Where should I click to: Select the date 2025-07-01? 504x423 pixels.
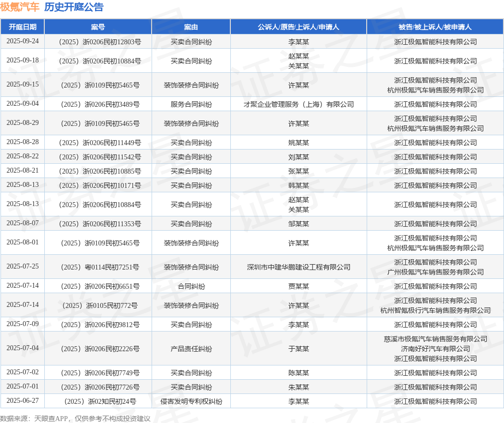pyautogui.click(x=23, y=387)
